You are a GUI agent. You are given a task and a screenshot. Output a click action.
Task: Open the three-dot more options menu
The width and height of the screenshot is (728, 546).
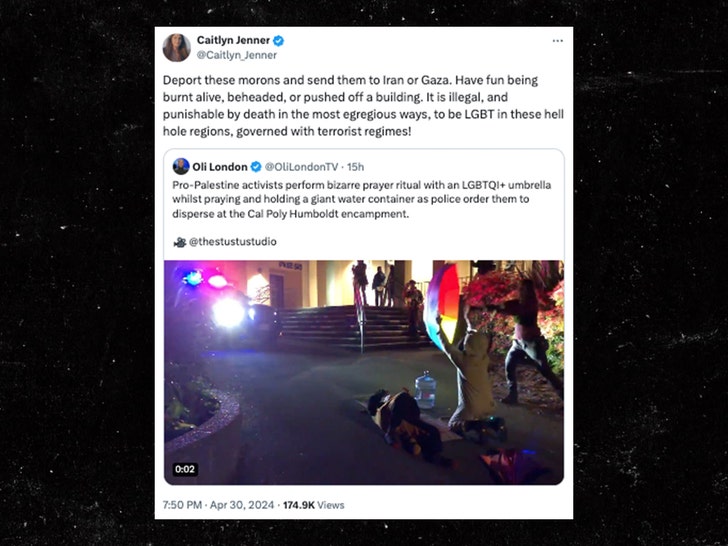pos(558,41)
